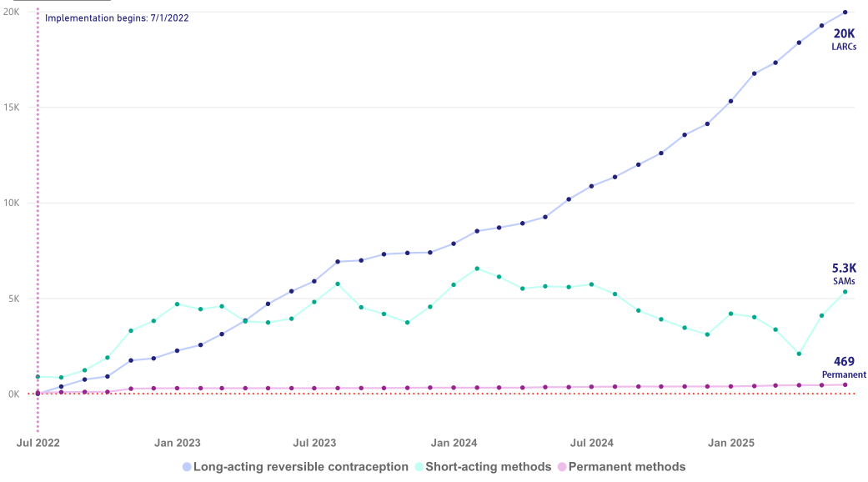Select the Jan 2024 x-axis label
Viewport: 868px width, 482px height.
454,443
